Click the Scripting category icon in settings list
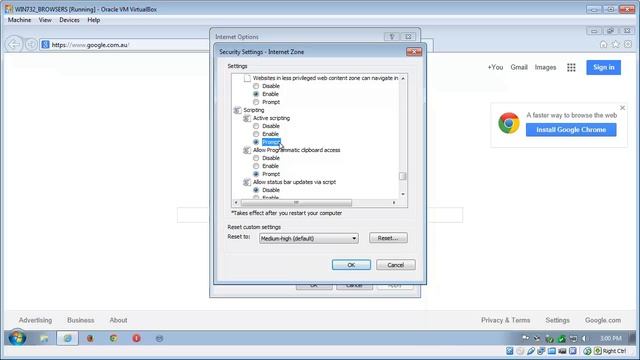Screen dimensions: 640x360 tap(237, 110)
